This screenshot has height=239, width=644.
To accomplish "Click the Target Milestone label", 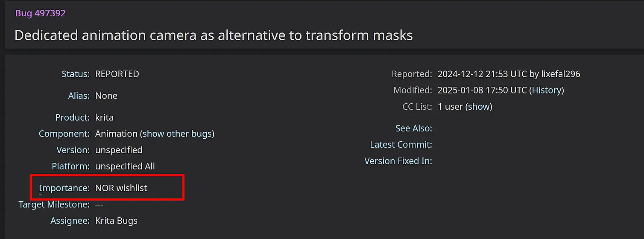I will pyautogui.click(x=54, y=205).
